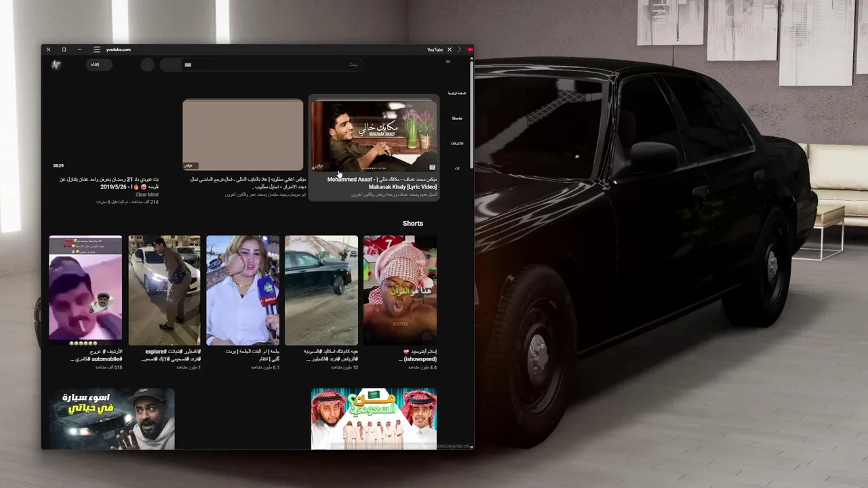Open the hamburger menu beside youtube.com
This screenshot has width=868, height=488.
pyautogui.click(x=97, y=49)
